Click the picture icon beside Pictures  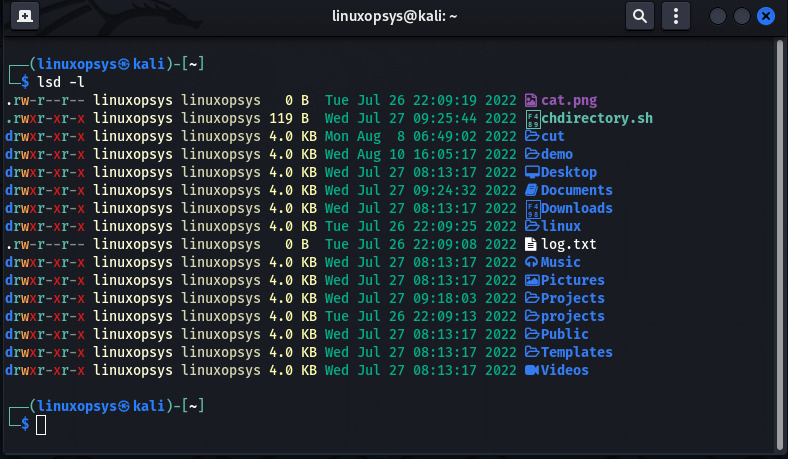click(532, 280)
